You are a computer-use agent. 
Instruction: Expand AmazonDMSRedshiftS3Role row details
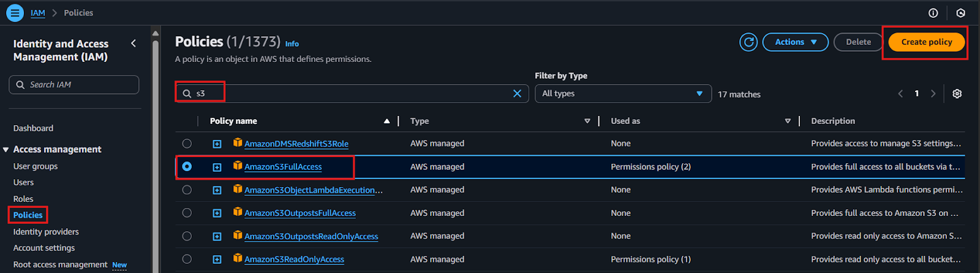coord(217,144)
